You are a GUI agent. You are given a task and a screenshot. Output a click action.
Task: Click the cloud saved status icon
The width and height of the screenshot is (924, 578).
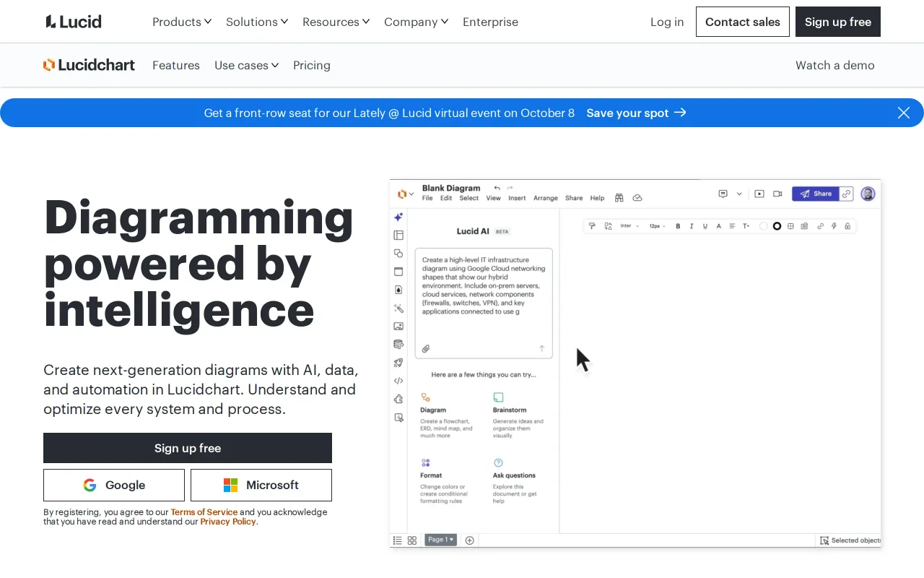tap(637, 198)
